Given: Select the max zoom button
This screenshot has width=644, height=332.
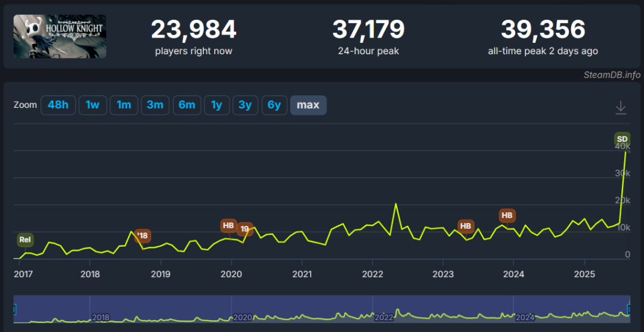Looking at the screenshot, I should [x=308, y=105].
